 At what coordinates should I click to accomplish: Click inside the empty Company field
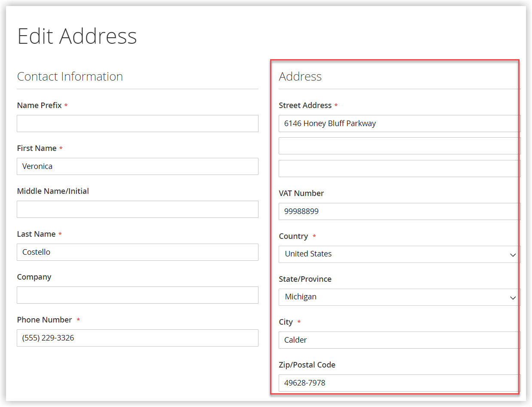137,295
